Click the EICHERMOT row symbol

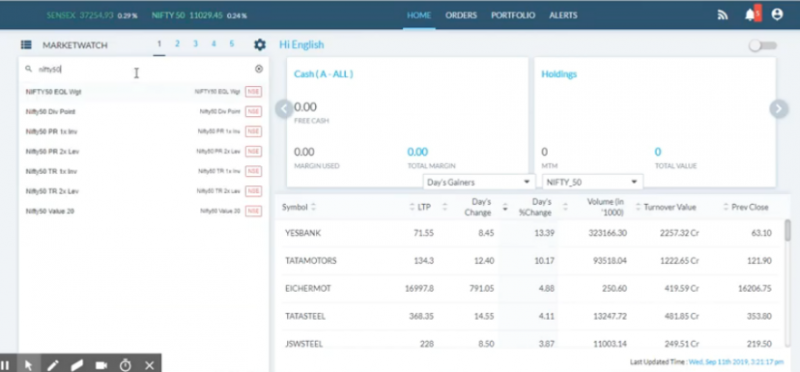[308, 288]
